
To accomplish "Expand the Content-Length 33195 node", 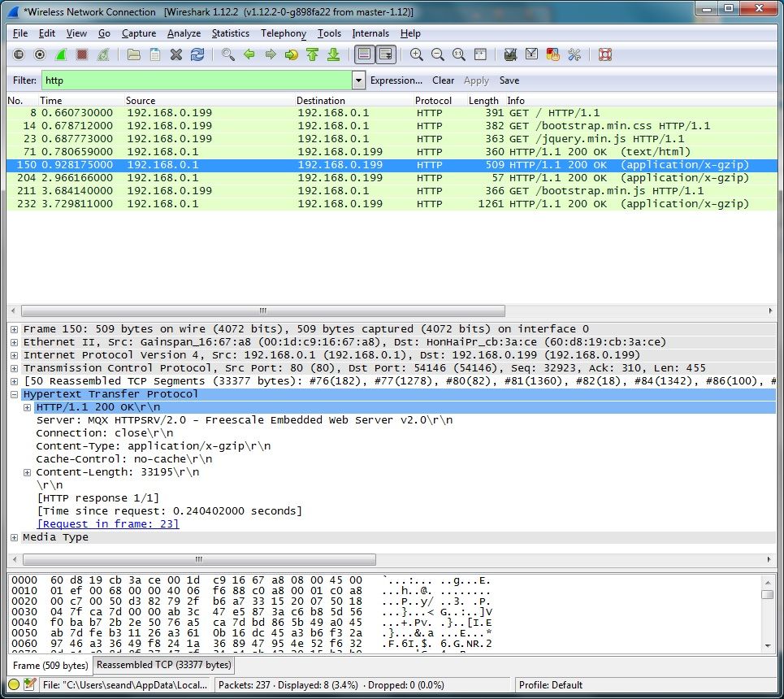I will pyautogui.click(x=27, y=472).
